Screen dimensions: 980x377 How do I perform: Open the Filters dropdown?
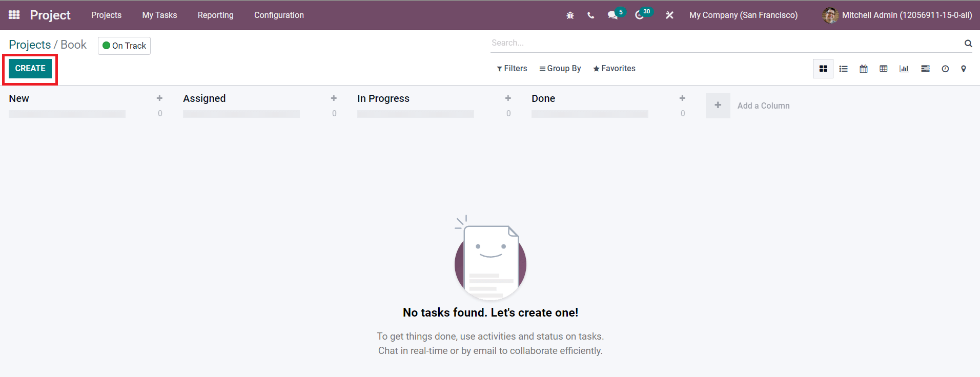point(512,69)
